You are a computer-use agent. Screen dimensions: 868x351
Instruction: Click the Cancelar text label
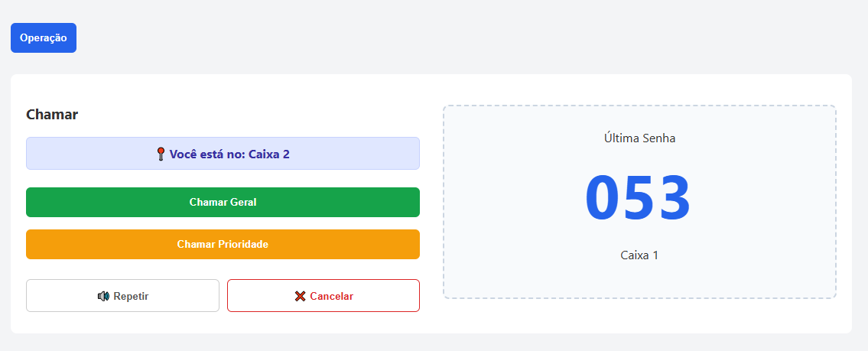pyautogui.click(x=331, y=296)
